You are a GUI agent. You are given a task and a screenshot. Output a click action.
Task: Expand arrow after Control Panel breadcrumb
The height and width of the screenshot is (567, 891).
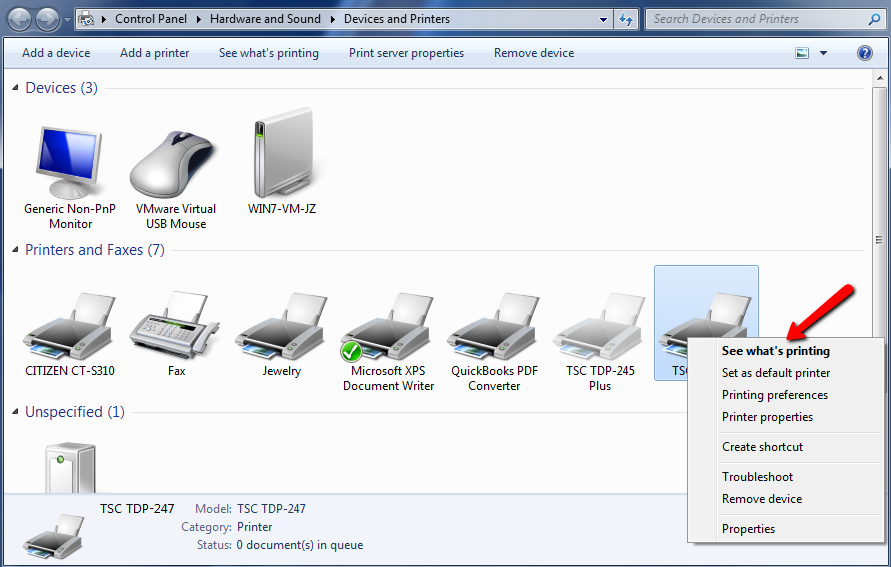pyautogui.click(x=198, y=19)
